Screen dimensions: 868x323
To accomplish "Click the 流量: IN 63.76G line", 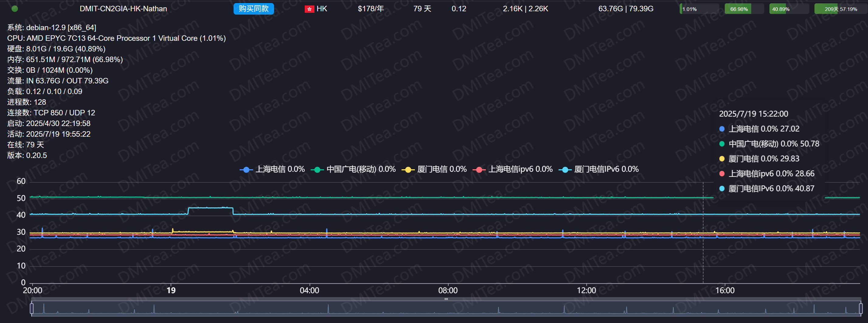I will tap(58, 81).
